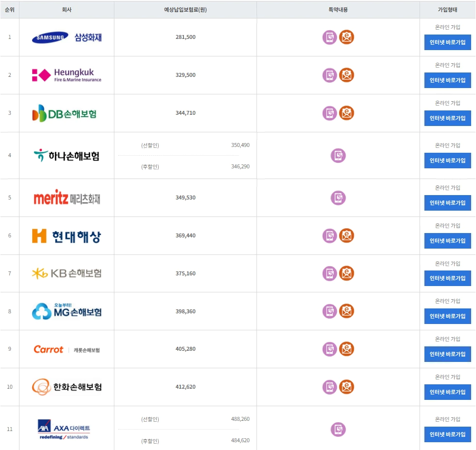Click the DB손해보험 logo
This screenshot has width=476, height=450.
(64, 113)
